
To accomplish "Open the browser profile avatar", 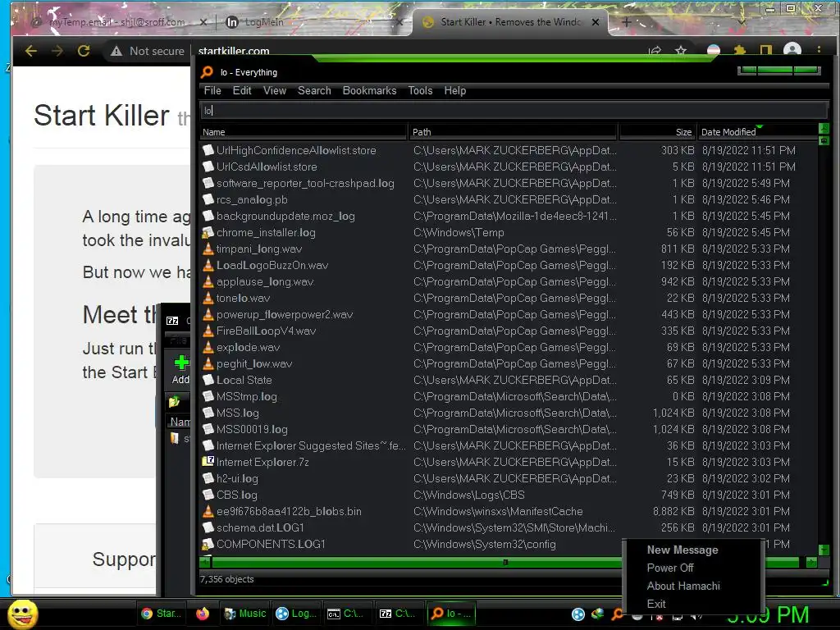I will pos(792,51).
